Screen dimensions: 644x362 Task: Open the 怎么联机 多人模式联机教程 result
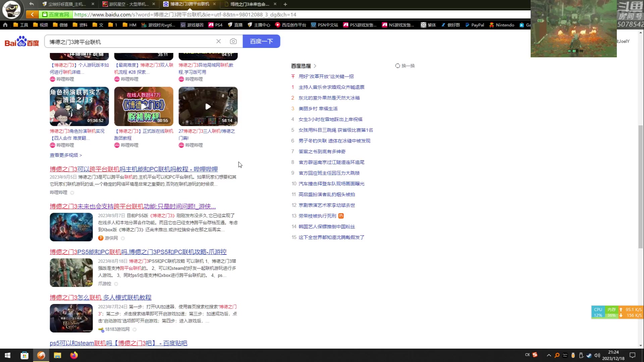tap(101, 297)
